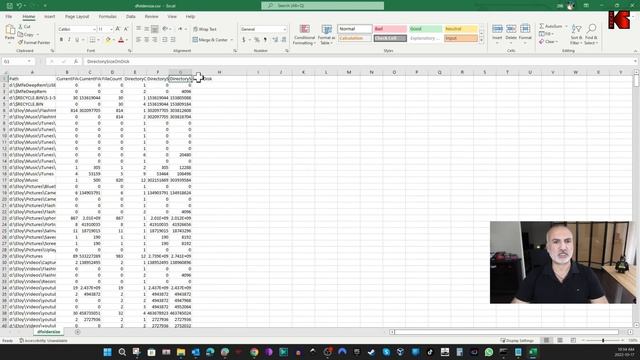Open the font name combo box
Viewport: 640px width, 360px height.
pos(77,29)
